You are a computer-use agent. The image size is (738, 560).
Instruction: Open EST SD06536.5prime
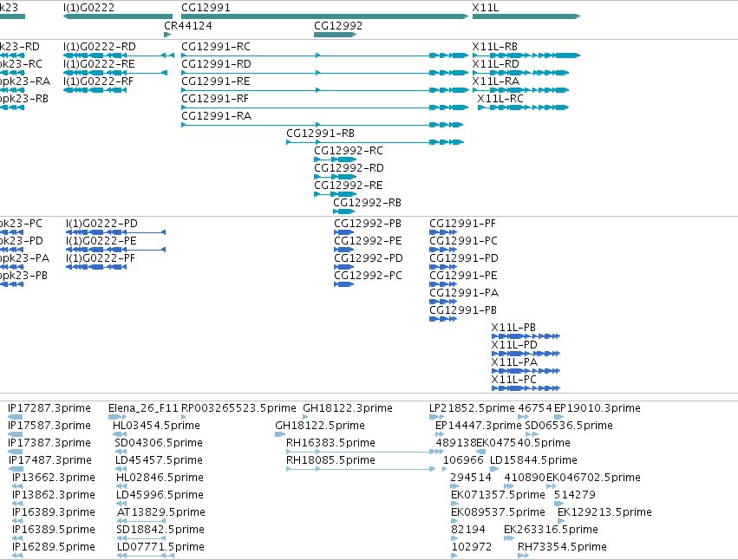[532, 434]
